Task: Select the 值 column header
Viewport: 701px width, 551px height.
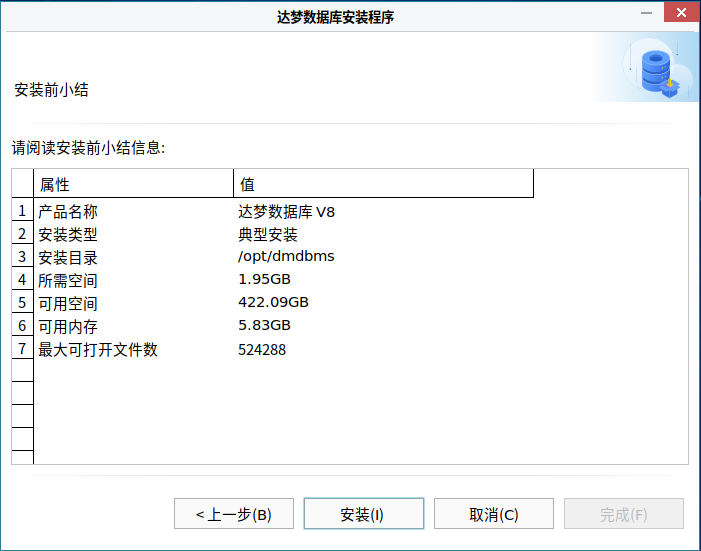Action: pos(384,183)
